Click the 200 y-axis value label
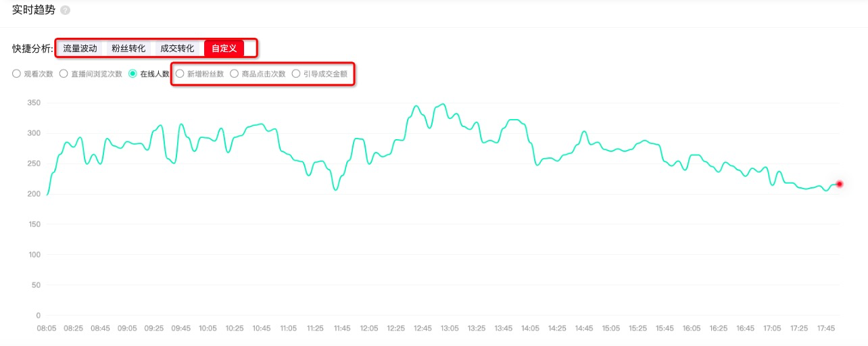Screen dimensions: 868x346 34,194
